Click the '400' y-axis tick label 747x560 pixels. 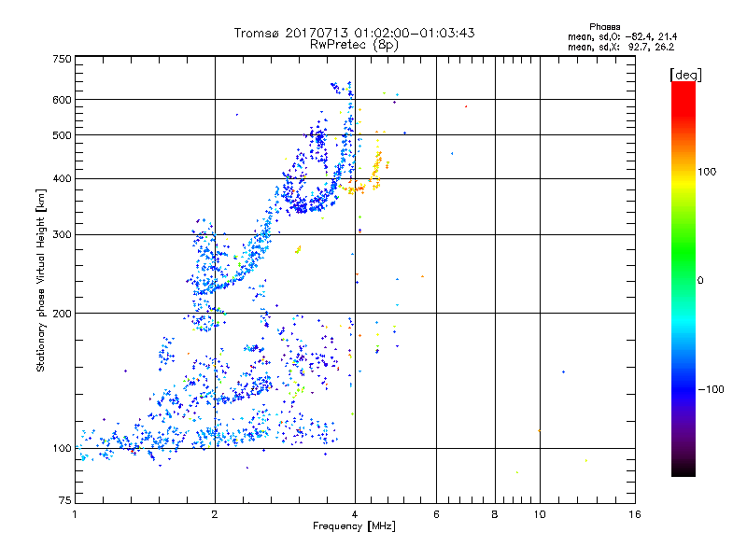pyautogui.click(x=62, y=178)
